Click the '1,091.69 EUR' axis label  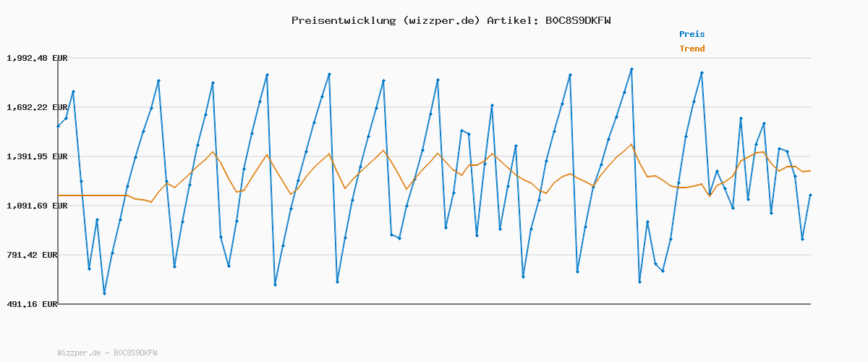37,206
